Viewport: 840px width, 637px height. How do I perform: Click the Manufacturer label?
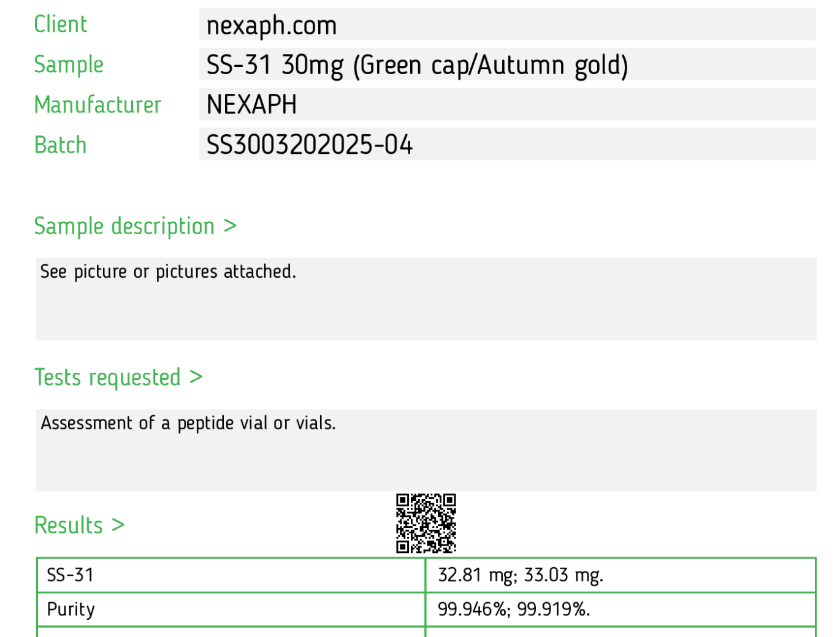[x=97, y=105]
